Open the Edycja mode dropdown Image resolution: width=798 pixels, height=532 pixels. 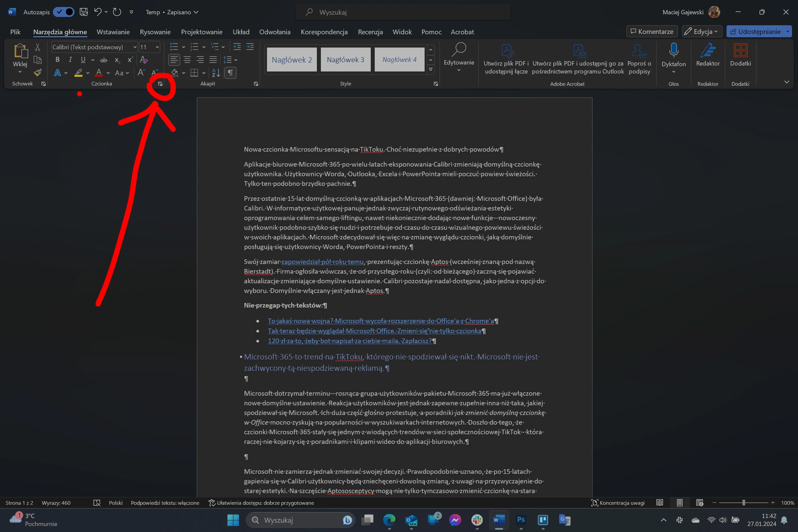pyautogui.click(x=702, y=32)
